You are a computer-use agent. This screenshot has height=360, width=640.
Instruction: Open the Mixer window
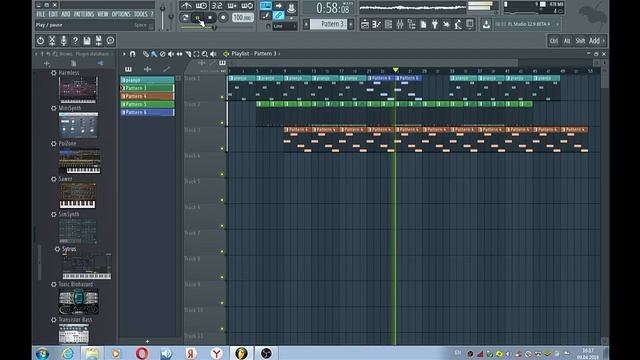coord(400,25)
